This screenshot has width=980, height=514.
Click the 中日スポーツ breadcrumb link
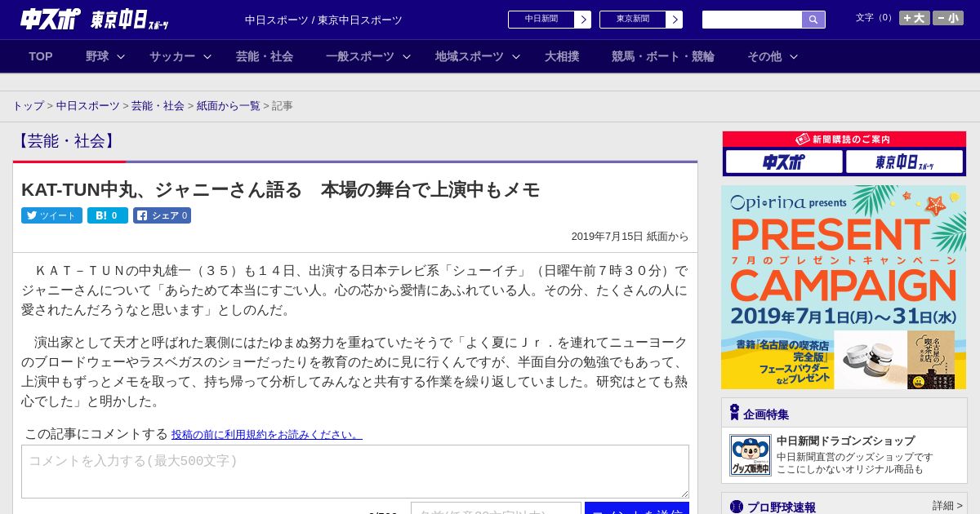pos(88,106)
